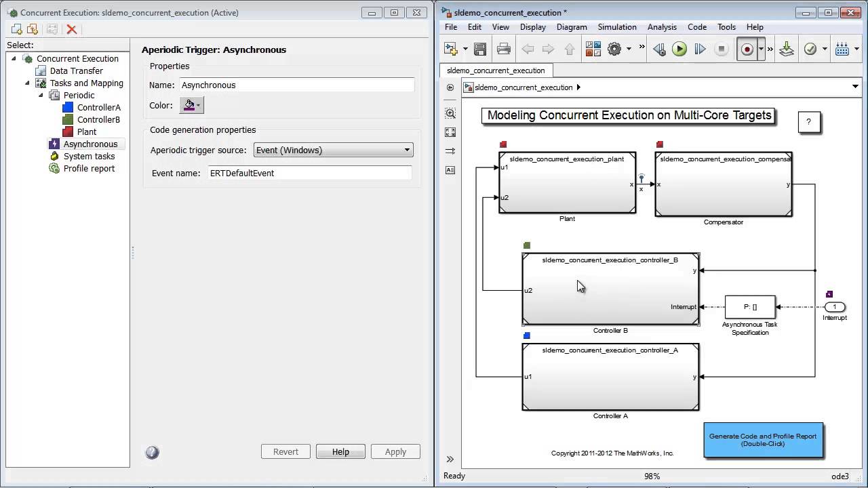
Task: Click the Help button in dialog
Action: (340, 451)
